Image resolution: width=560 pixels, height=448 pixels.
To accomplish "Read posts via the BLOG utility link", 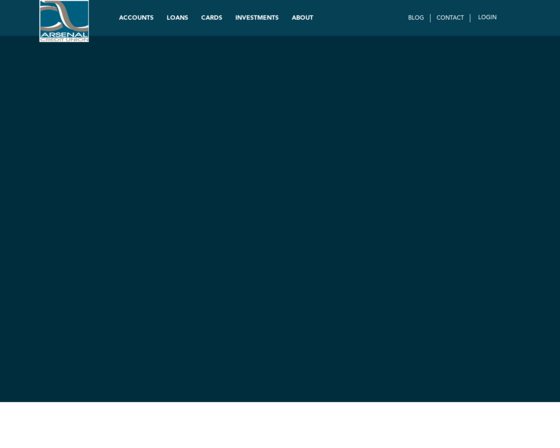I will 416,18.
